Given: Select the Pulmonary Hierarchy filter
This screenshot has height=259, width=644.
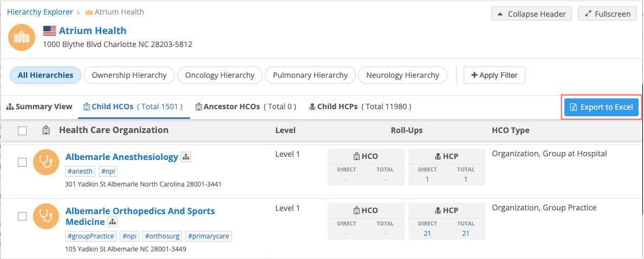Looking at the screenshot, I should [x=310, y=75].
